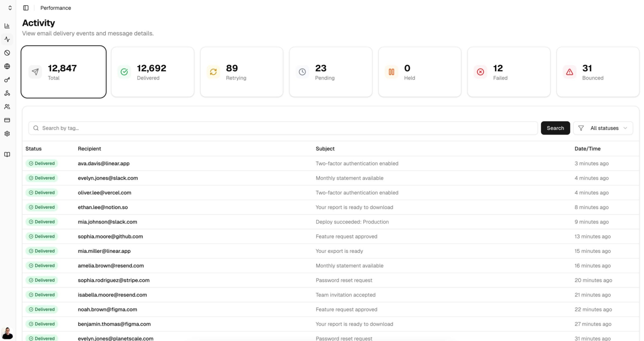Open the API Keys section

7,80
